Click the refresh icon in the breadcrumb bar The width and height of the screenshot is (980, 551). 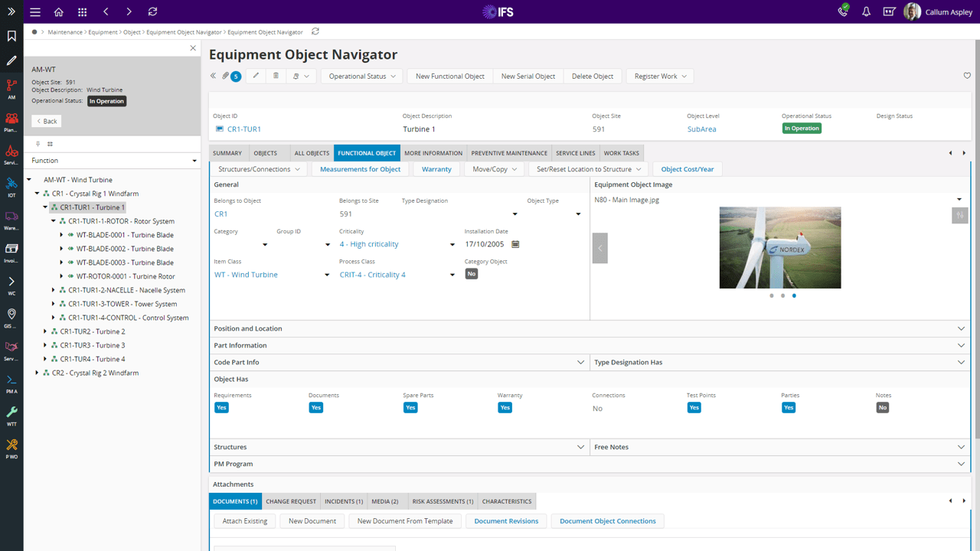pos(314,31)
